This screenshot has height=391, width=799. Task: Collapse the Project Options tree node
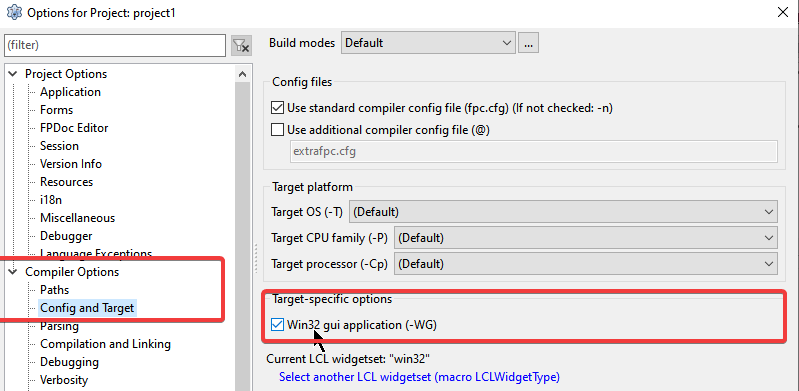(x=13, y=74)
